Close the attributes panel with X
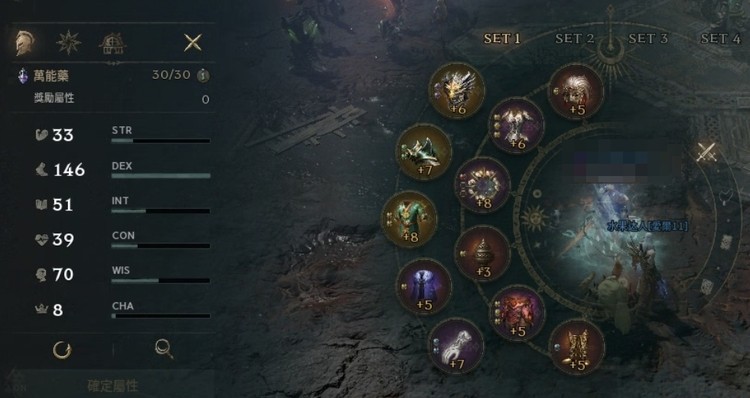Screen dimensions: 750x398 pyautogui.click(x=193, y=43)
